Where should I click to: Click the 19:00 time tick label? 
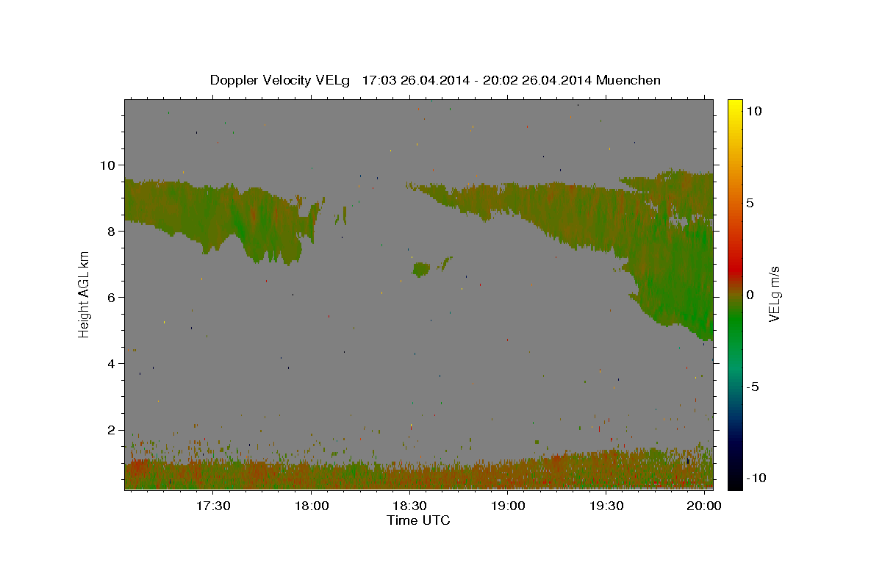508,506
